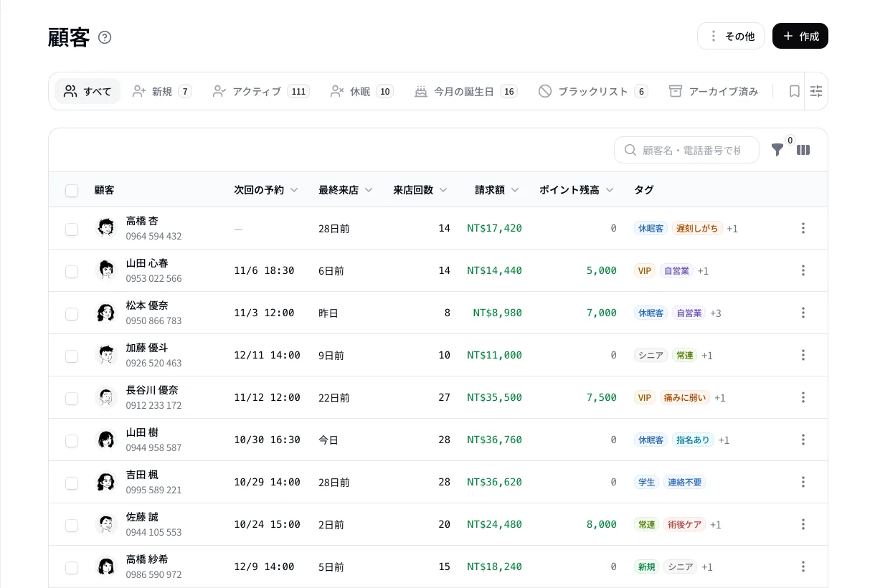Click the 痛みに弱い tag

click(x=684, y=397)
